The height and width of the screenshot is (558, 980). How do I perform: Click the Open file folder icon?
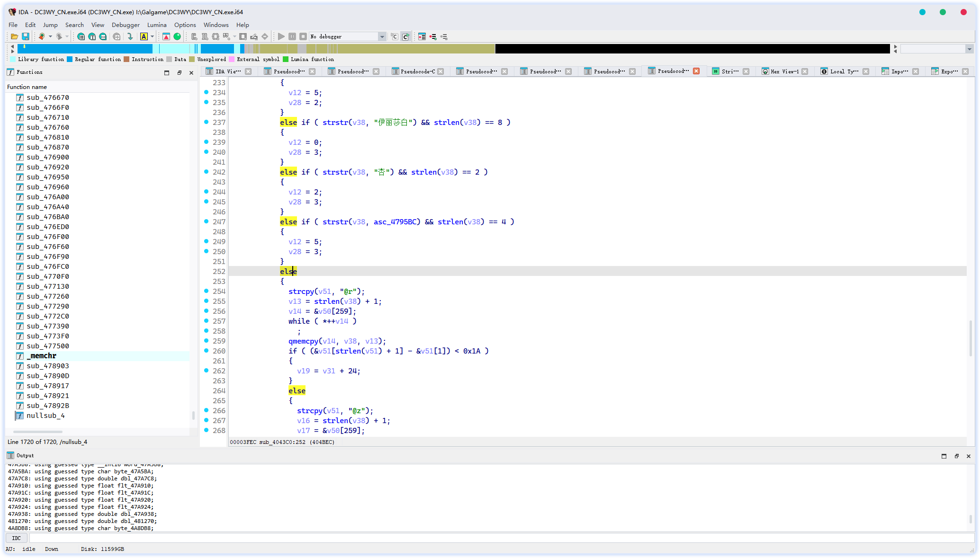pyautogui.click(x=14, y=36)
